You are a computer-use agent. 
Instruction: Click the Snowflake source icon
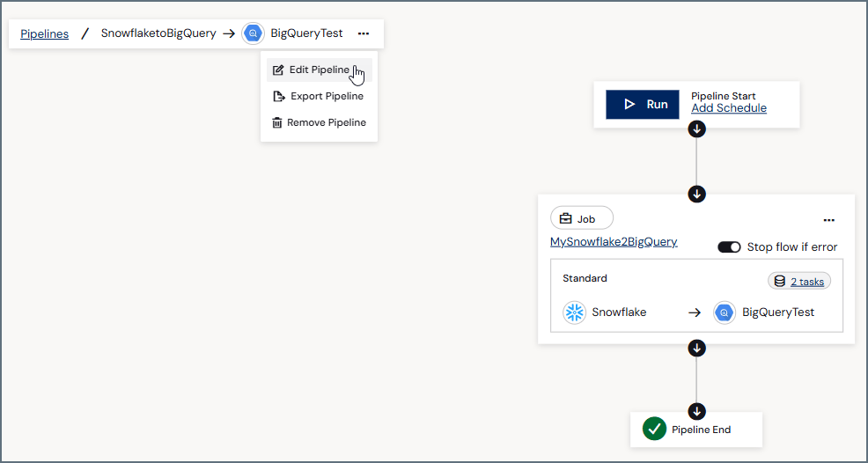[x=575, y=312]
